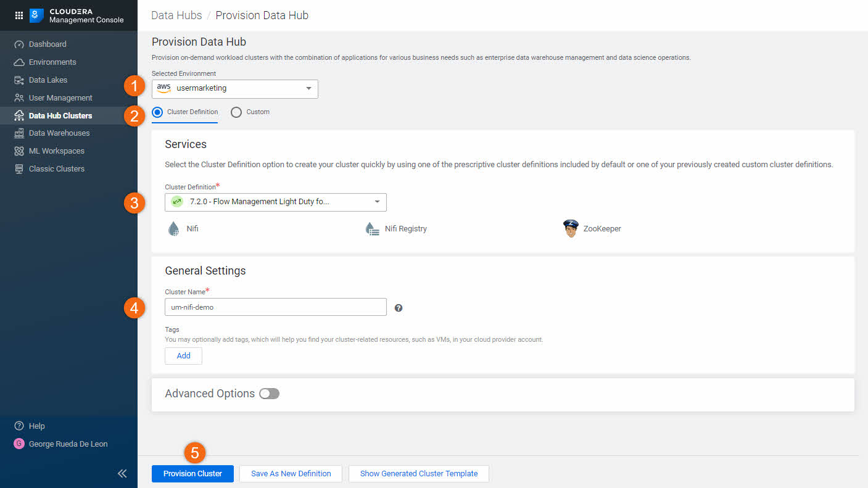868x488 pixels.
Task: Click the User Management people icon
Action: [x=19, y=98]
